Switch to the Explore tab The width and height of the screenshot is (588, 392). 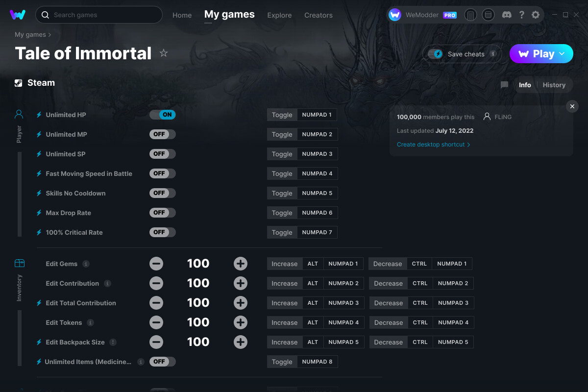click(279, 15)
